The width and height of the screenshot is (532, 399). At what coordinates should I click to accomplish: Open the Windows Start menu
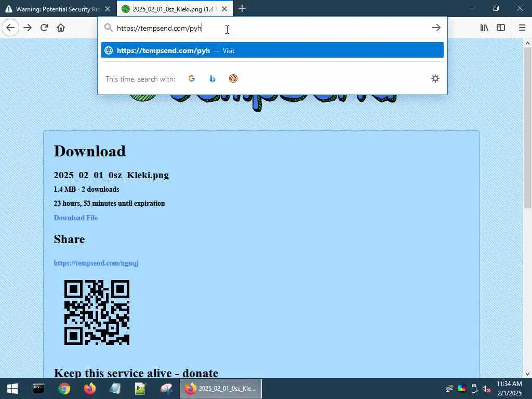pos(12,389)
